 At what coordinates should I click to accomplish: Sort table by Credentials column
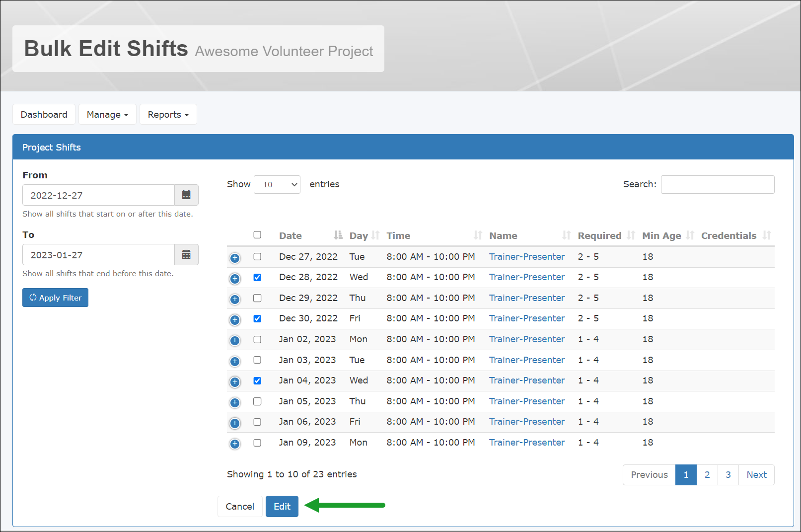tap(736, 235)
